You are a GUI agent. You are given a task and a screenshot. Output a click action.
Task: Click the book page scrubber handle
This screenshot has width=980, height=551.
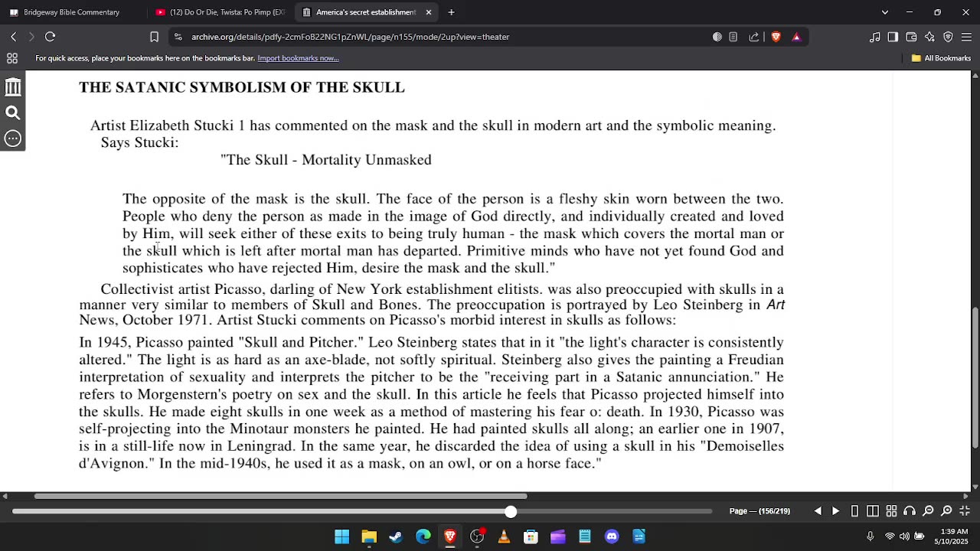click(x=511, y=511)
